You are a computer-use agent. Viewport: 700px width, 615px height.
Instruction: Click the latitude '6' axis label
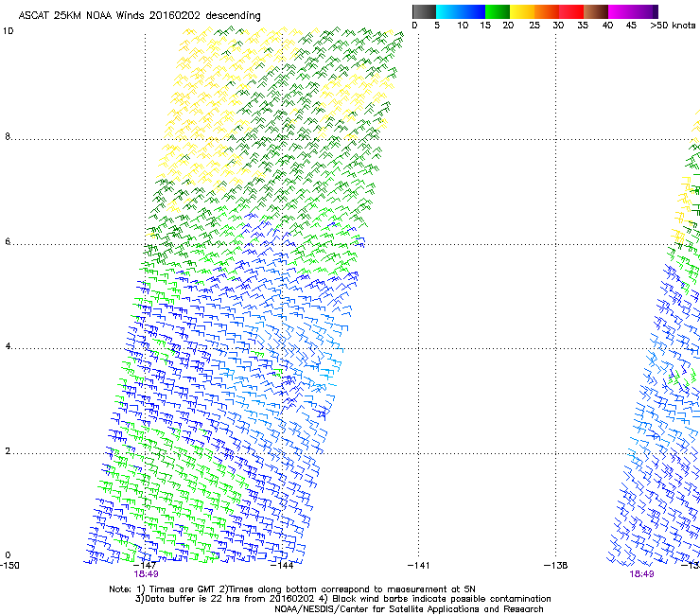coord(8,241)
